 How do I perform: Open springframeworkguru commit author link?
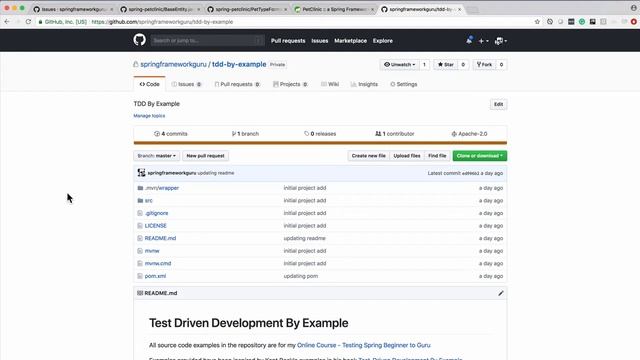pyautogui.click(x=172, y=173)
